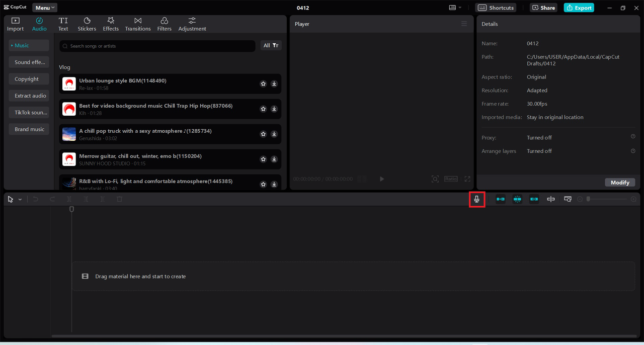Open the All filter dropdown
This screenshot has height=345, width=644.
pyautogui.click(x=271, y=45)
